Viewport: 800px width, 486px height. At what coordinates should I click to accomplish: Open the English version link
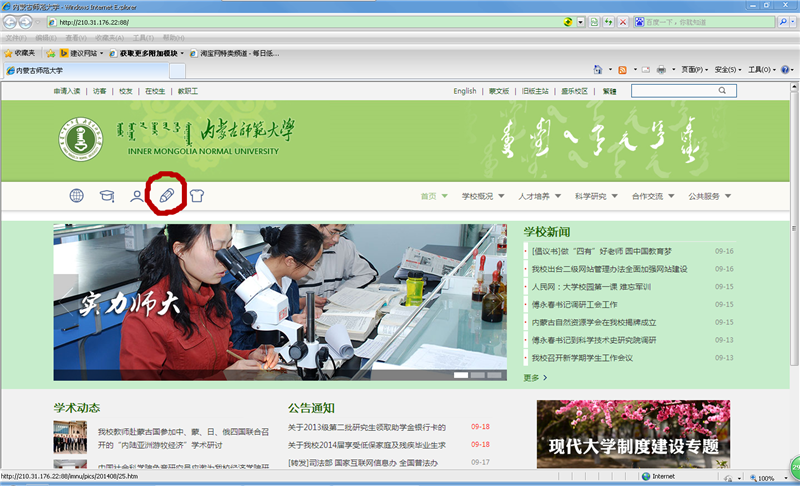(x=464, y=91)
